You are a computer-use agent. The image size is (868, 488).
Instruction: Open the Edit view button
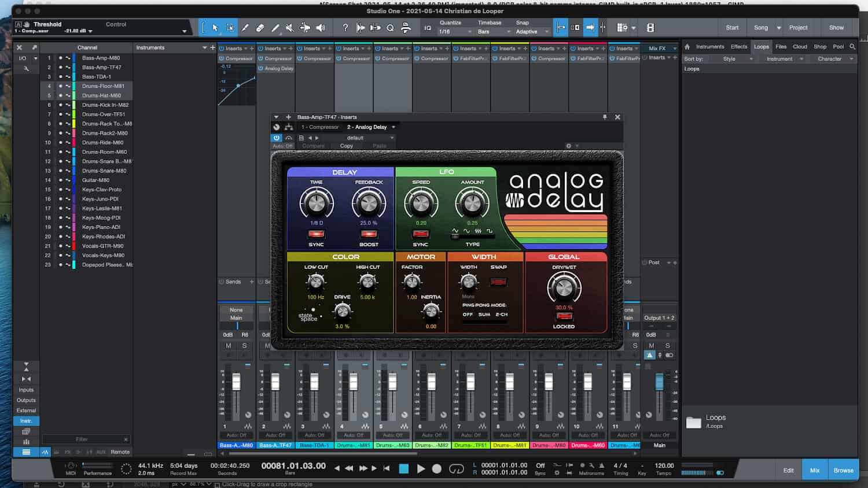pyautogui.click(x=788, y=470)
